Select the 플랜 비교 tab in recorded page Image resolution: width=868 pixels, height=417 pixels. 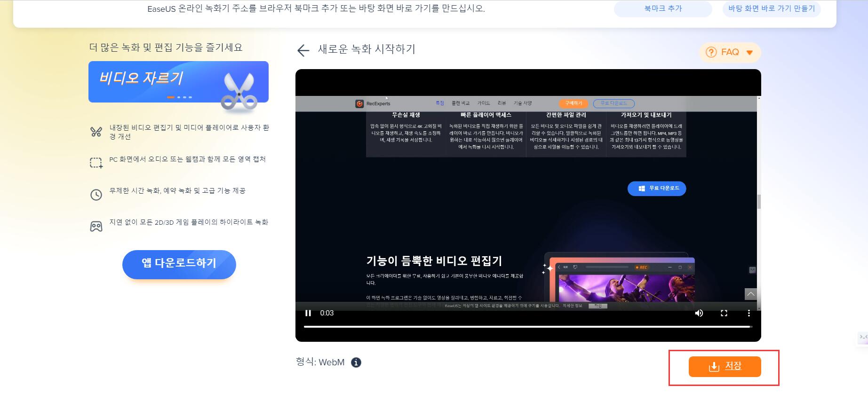pyautogui.click(x=461, y=103)
